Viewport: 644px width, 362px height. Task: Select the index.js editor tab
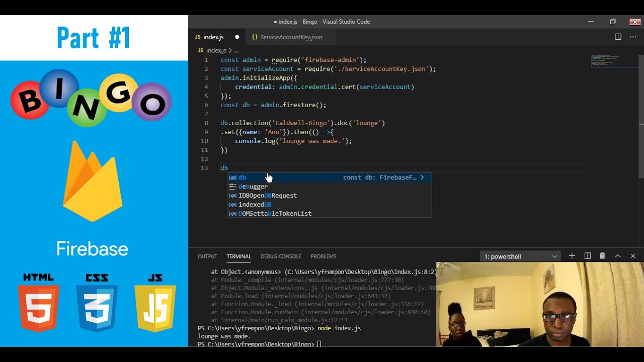(217, 37)
